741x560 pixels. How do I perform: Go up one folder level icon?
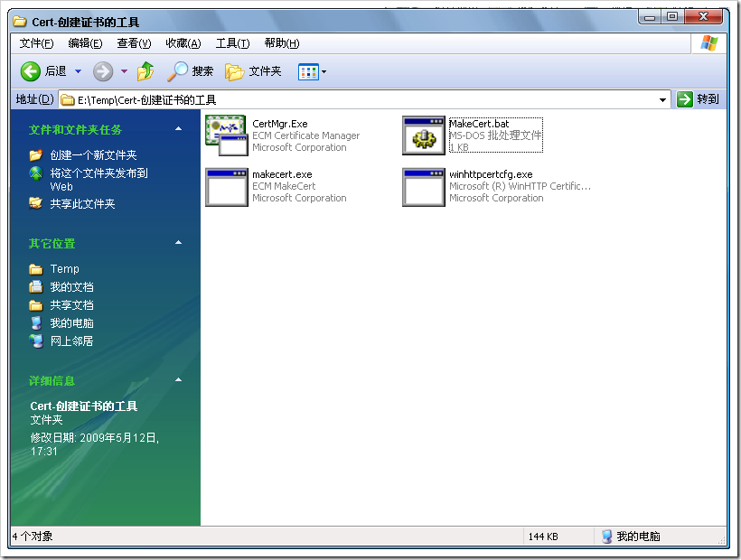145,71
